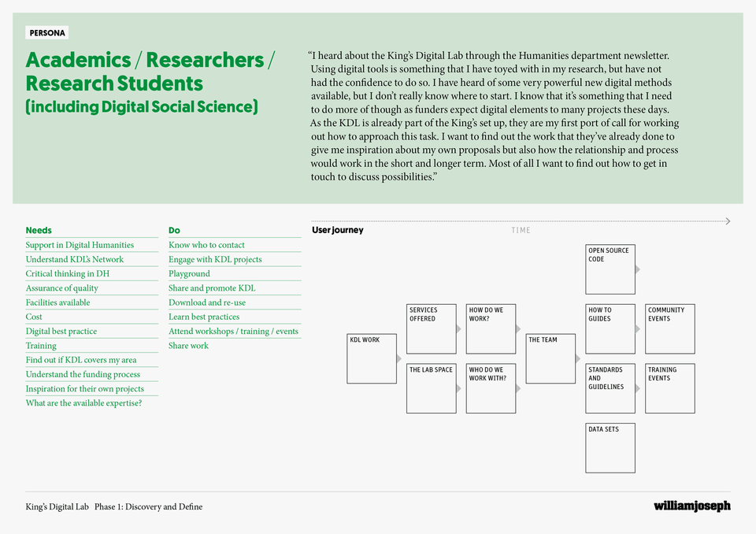Click 'Engage with KDL projects' row
Screen dimensions: 756x534
click(235, 259)
